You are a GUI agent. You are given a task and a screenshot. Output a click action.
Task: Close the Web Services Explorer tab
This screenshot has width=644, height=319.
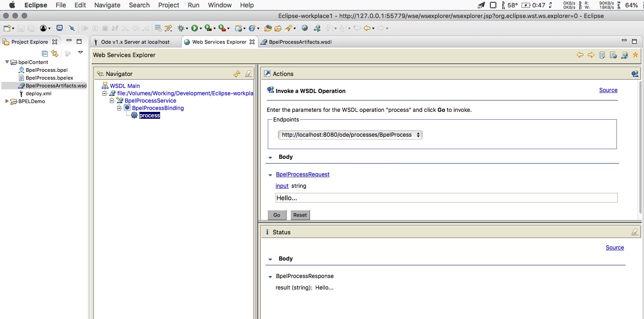click(x=252, y=42)
